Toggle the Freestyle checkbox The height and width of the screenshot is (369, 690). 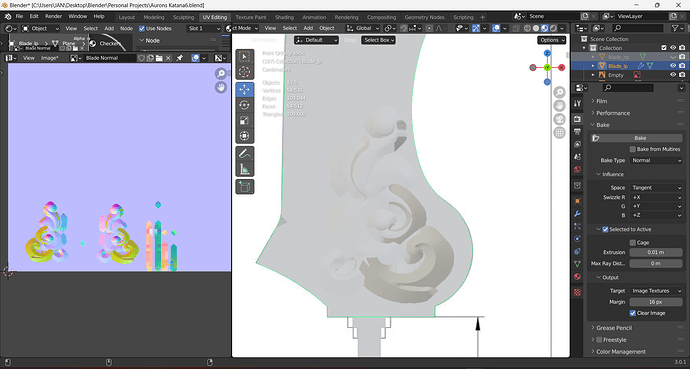click(x=599, y=340)
